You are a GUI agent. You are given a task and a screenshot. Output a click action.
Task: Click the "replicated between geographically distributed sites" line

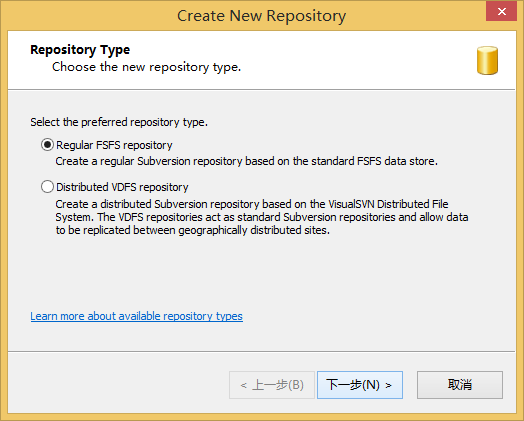pyautogui.click(x=192, y=230)
